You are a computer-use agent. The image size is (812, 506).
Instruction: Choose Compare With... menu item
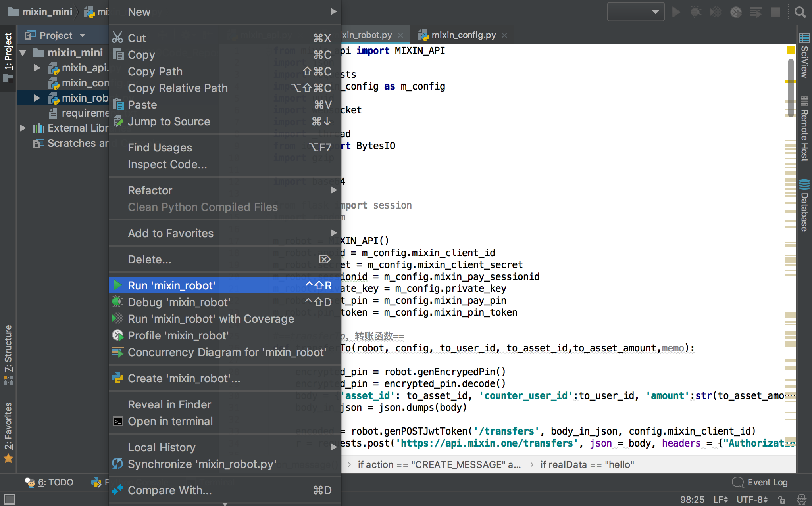225,490
